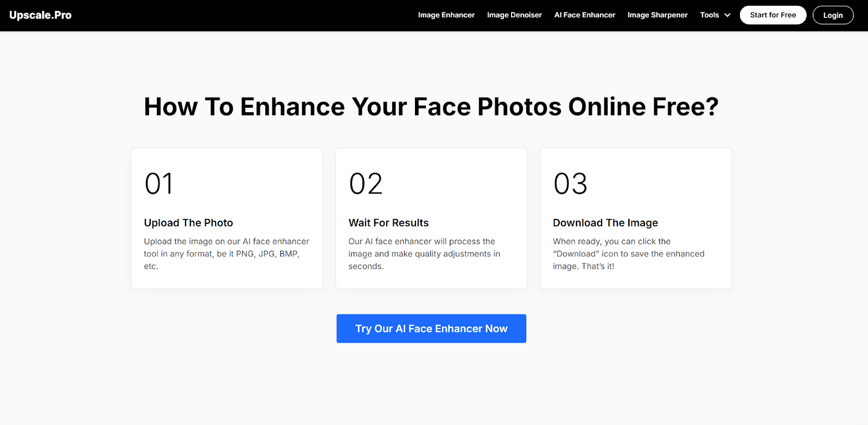Click the Download icon instructions text
This screenshot has height=425, width=868.
(628, 254)
